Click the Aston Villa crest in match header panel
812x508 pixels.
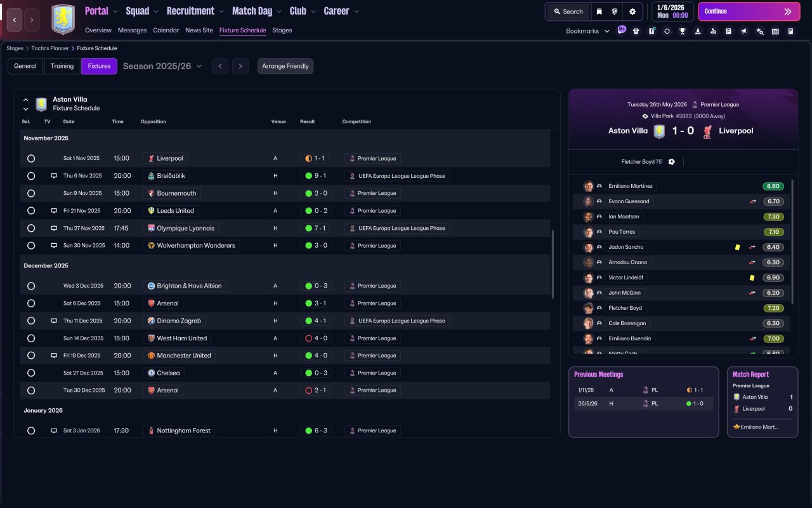tap(659, 131)
